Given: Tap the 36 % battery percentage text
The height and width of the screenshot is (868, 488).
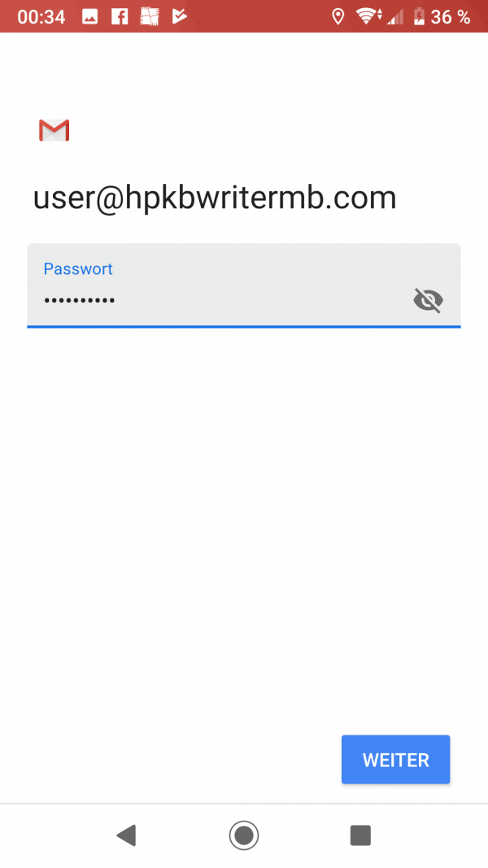Looking at the screenshot, I should 451,17.
